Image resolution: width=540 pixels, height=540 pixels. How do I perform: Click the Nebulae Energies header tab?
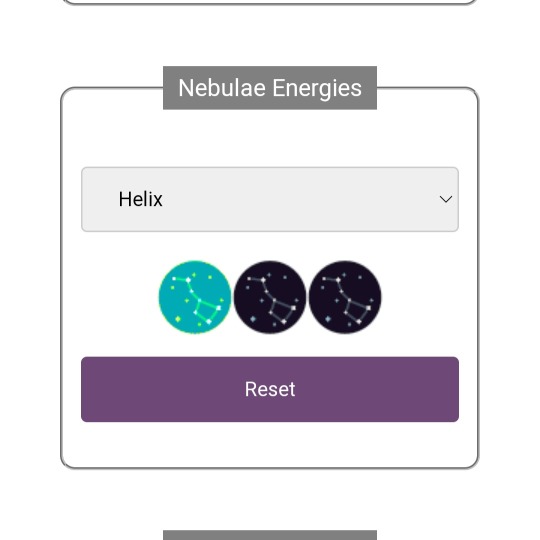[x=270, y=88]
